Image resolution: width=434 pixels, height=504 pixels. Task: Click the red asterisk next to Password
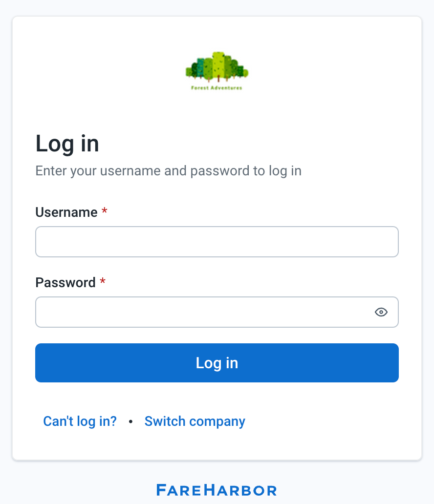tap(103, 281)
